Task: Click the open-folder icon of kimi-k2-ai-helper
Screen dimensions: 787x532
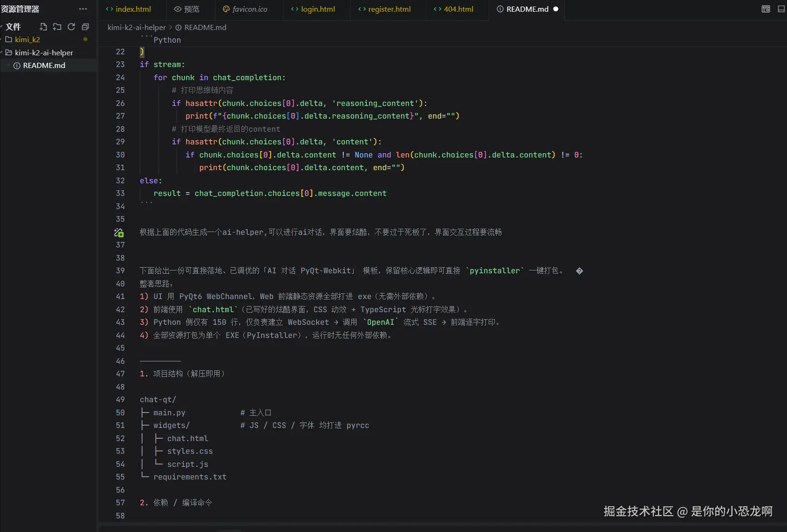Action: click(8, 52)
